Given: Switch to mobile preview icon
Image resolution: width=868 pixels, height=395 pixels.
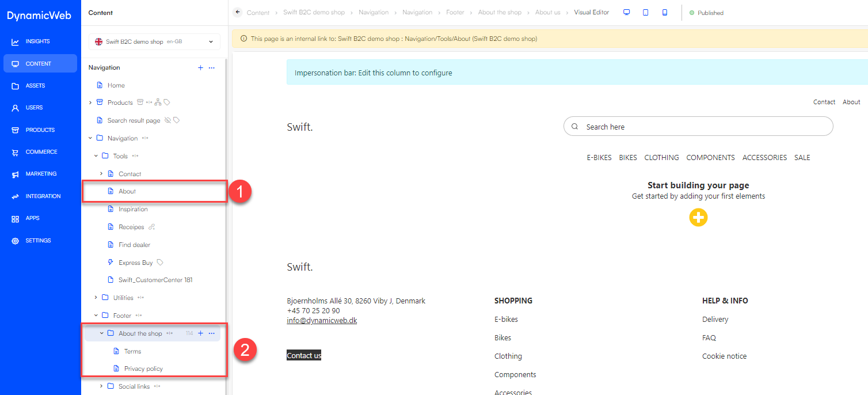Looking at the screenshot, I should click(x=665, y=12).
